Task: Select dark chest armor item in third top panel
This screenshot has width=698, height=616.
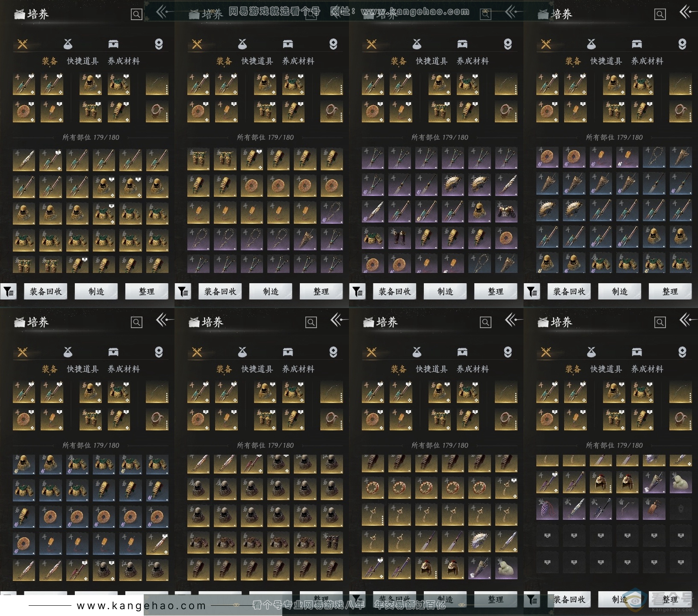Action: (x=506, y=211)
